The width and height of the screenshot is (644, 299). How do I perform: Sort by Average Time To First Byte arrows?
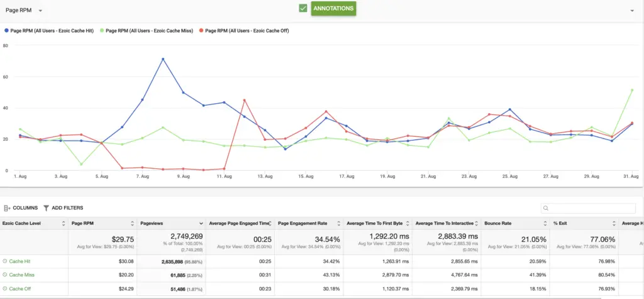pos(408,224)
